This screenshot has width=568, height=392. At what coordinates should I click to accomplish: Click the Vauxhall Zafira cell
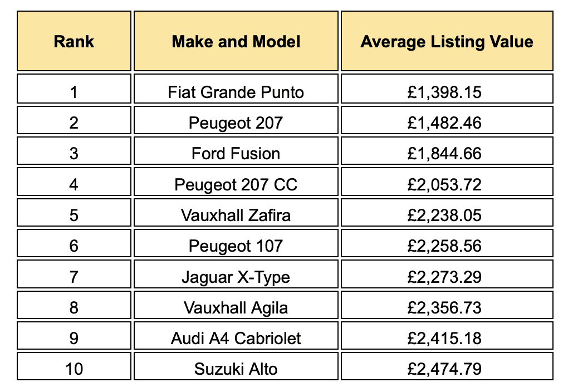[236, 212]
